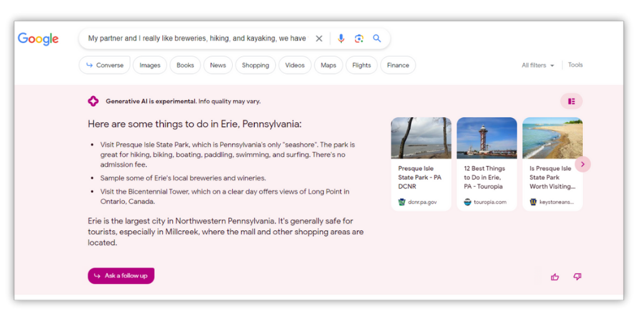
Task: Open Presque Isle State Park DCNR card
Action: (x=421, y=164)
